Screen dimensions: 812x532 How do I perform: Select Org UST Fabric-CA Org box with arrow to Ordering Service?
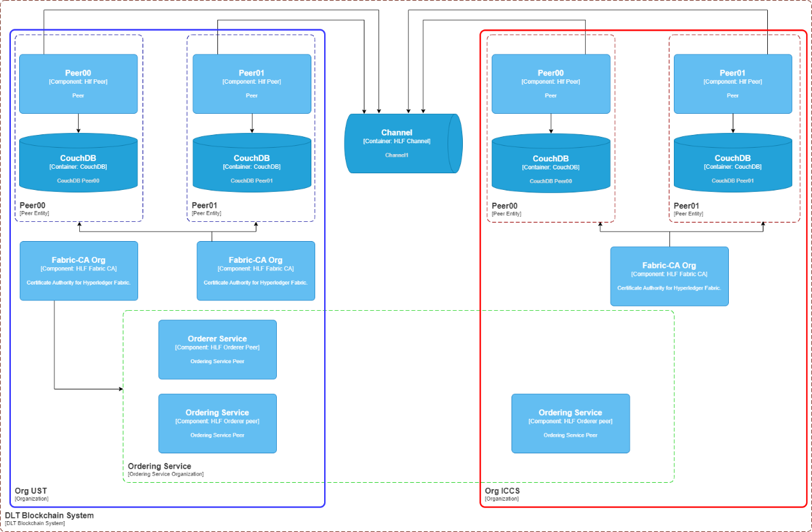point(79,270)
